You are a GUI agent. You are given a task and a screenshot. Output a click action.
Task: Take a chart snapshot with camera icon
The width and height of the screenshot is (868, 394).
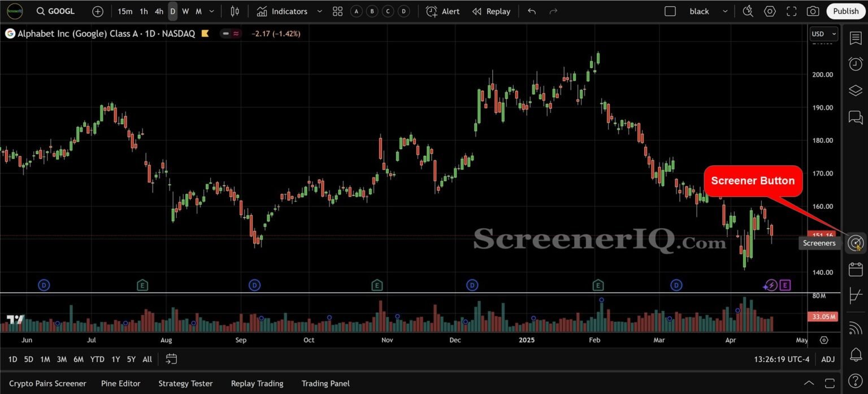coord(813,11)
